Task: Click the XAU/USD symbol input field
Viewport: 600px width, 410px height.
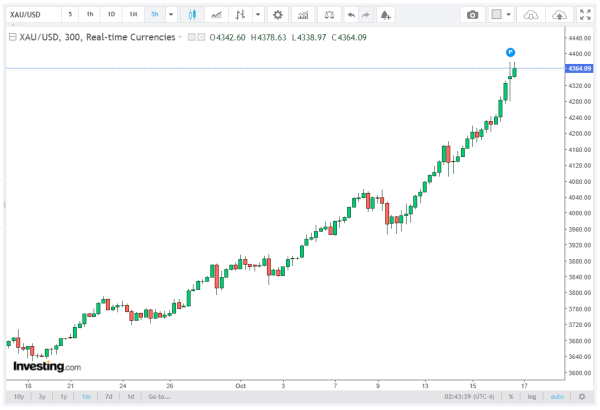Action: coord(31,15)
